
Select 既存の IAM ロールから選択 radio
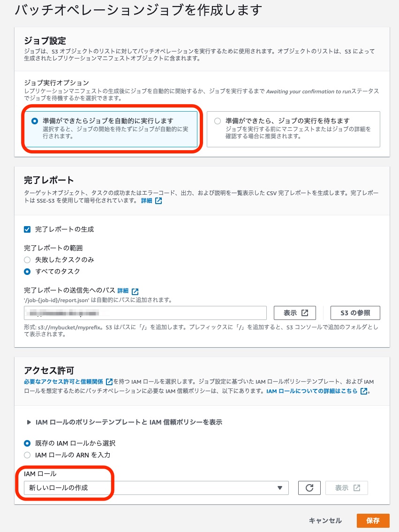point(27,443)
